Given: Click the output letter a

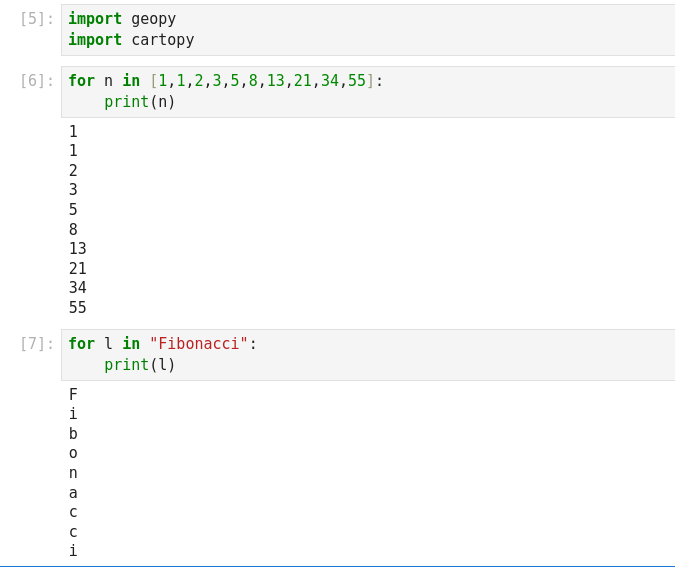Looking at the screenshot, I should click(x=73, y=493).
